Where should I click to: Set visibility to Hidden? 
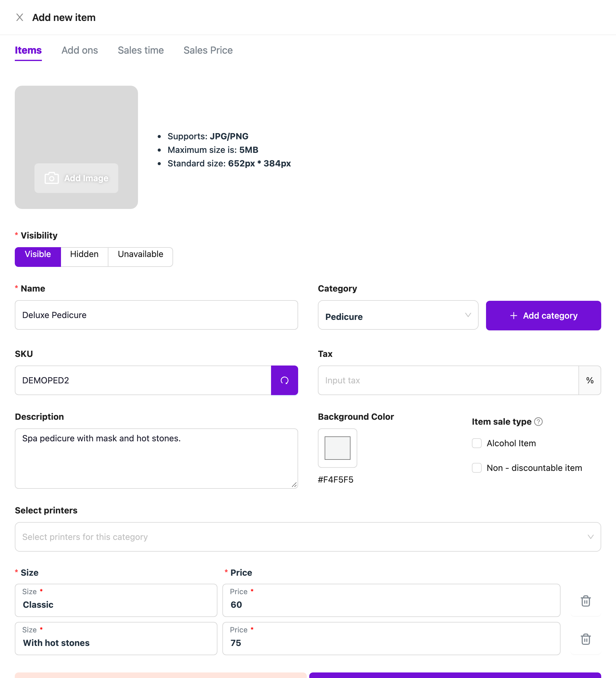tap(84, 257)
